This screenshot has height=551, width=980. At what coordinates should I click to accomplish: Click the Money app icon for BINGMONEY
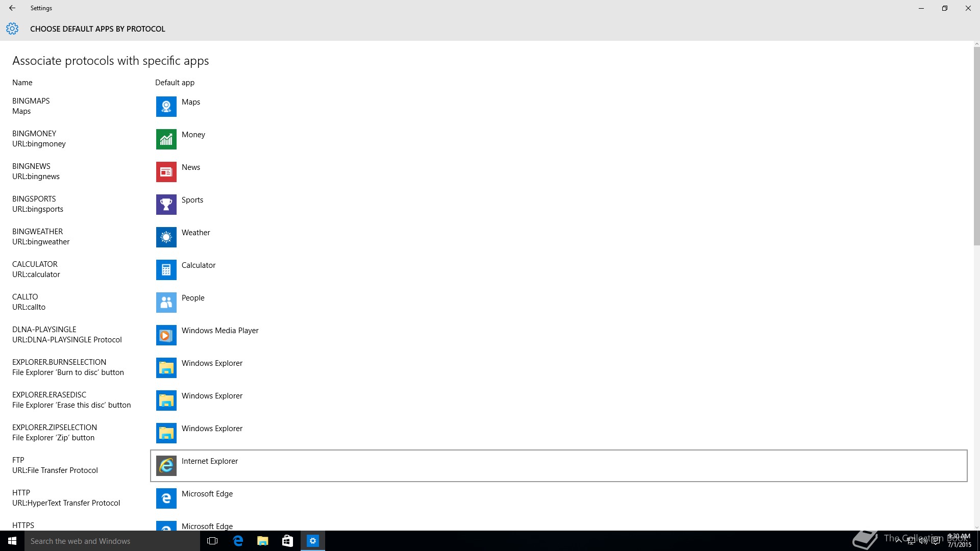166,139
